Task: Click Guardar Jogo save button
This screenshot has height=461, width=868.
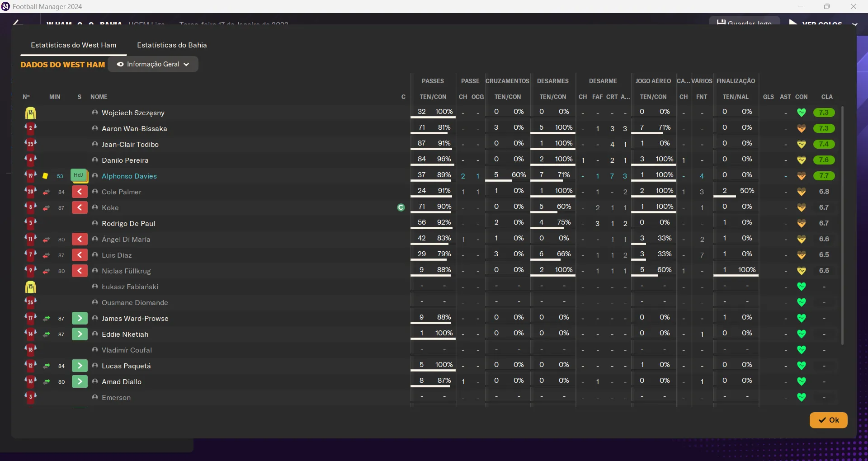Action: [744, 22]
